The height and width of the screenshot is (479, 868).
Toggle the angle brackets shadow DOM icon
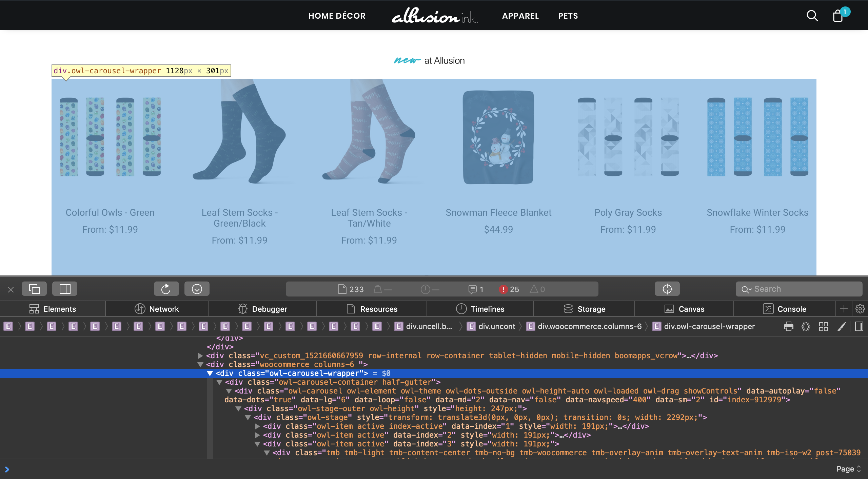coord(806,326)
